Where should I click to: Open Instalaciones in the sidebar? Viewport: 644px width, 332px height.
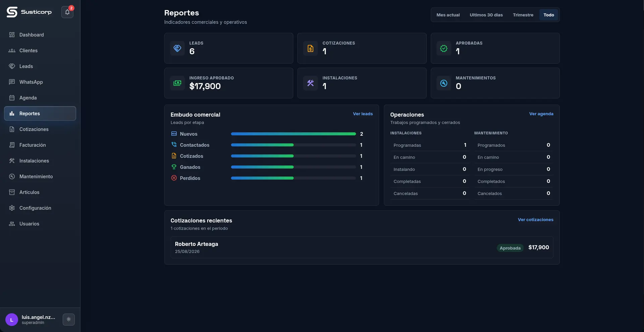pos(40,161)
